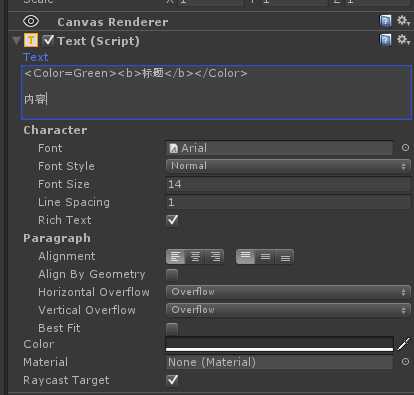Open Text (Script) help reference icon

coord(385,41)
